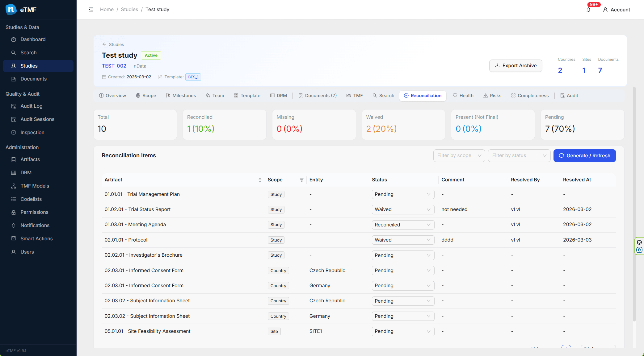This screenshot has height=356, width=644.
Task: Click the TEST-002 study code link
Action: [114, 66]
